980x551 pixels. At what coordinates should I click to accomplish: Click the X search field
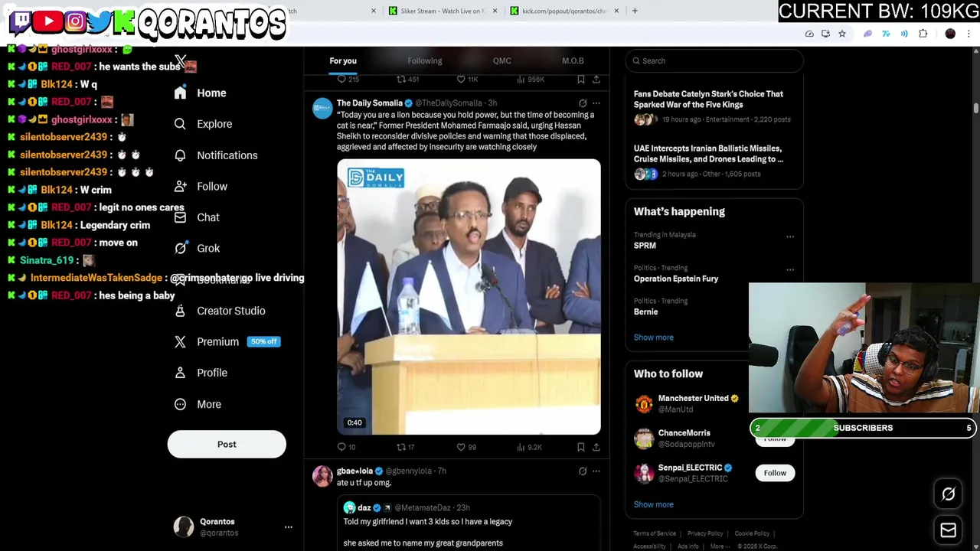click(x=714, y=61)
